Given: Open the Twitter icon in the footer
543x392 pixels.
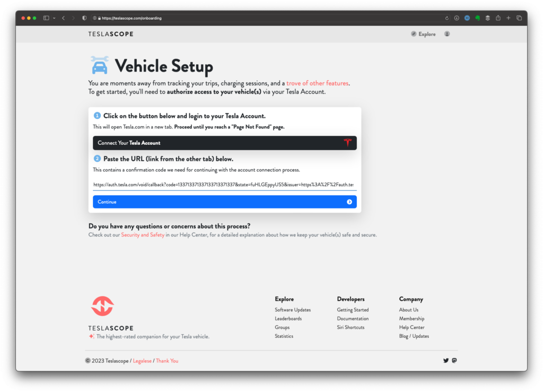Looking at the screenshot, I should 446,360.
